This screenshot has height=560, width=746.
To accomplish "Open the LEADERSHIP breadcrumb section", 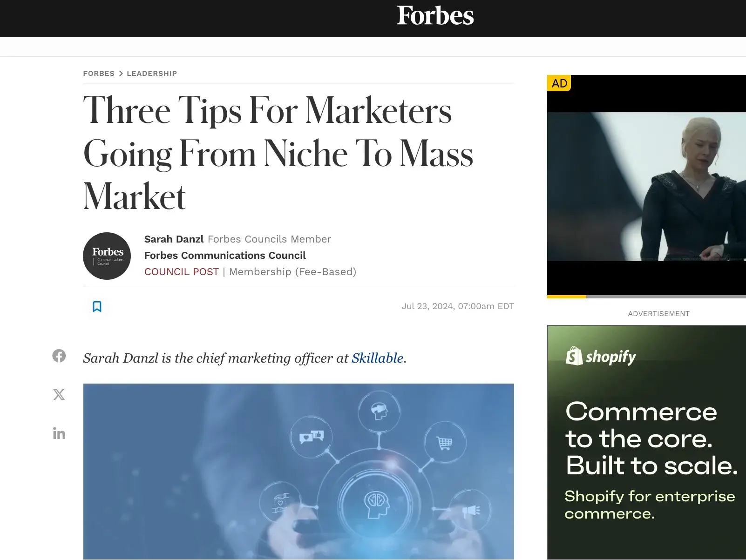I will 152,74.
